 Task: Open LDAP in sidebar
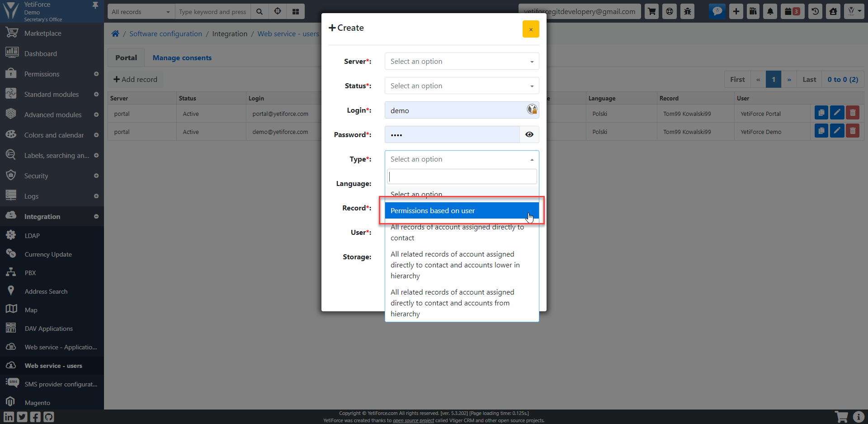tap(52, 235)
